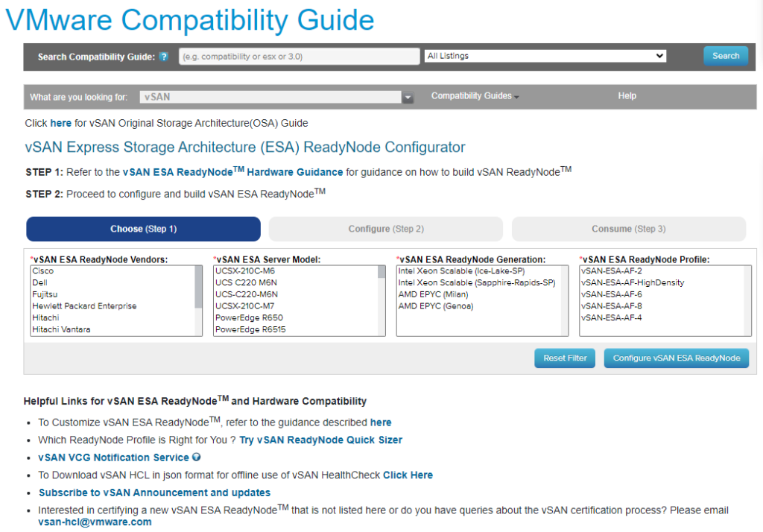Select Dell in the vendors list
763x532 pixels.
113,283
